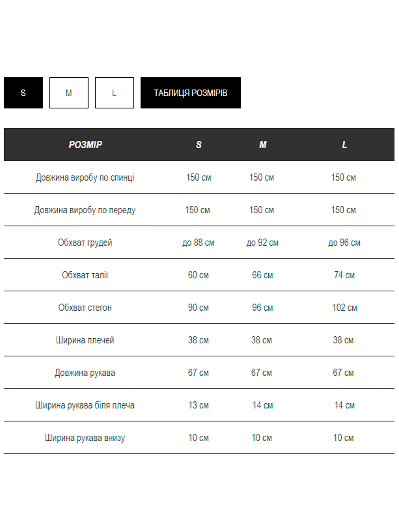The image size is (399, 532).
Task: Click the S column header in table
Action: pyautogui.click(x=199, y=145)
